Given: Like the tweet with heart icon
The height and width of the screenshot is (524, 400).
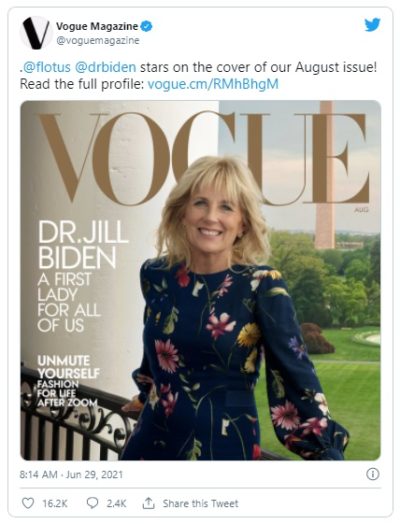Looking at the screenshot, I should (x=28, y=503).
